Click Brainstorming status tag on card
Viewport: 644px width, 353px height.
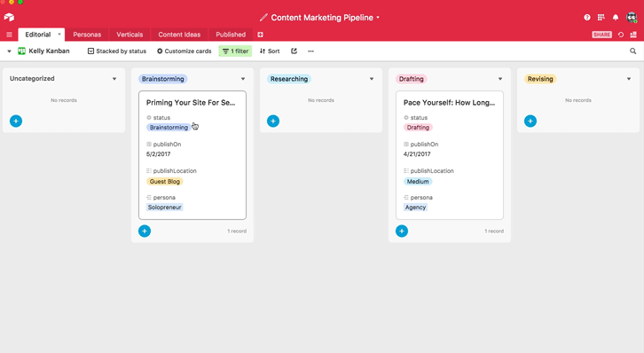click(169, 127)
